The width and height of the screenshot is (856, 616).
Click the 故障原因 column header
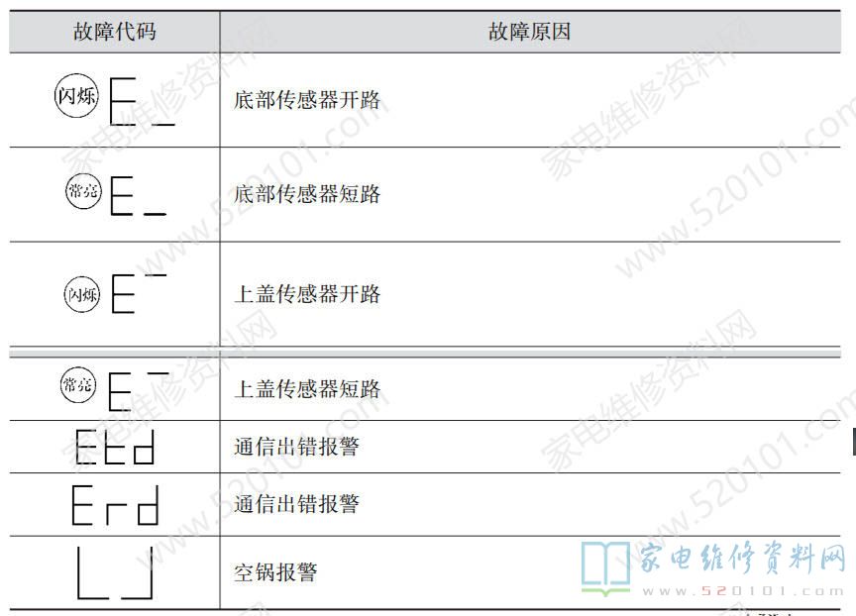[529, 31]
